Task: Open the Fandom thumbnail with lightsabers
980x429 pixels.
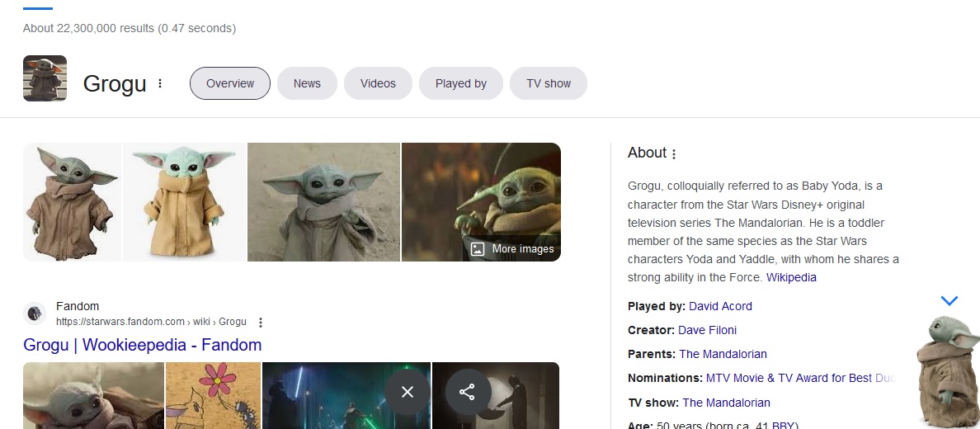Action: pos(346,395)
